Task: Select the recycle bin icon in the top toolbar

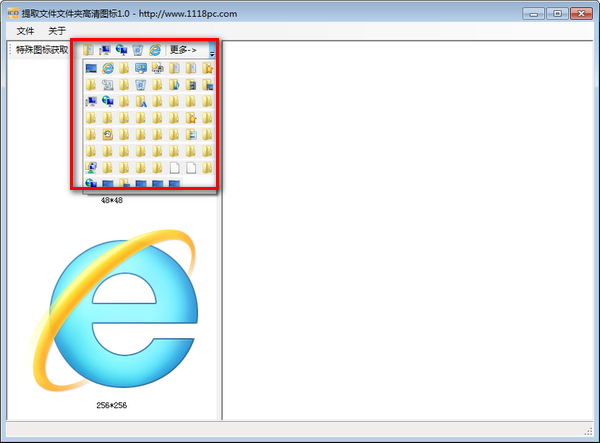Action: click(138, 50)
